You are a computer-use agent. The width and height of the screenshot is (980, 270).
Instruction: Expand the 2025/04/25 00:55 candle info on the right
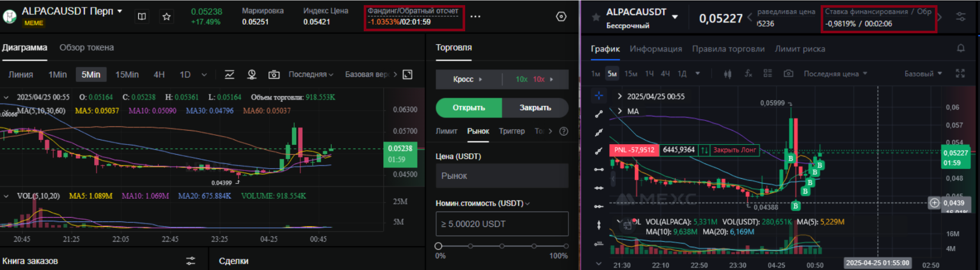click(x=620, y=96)
